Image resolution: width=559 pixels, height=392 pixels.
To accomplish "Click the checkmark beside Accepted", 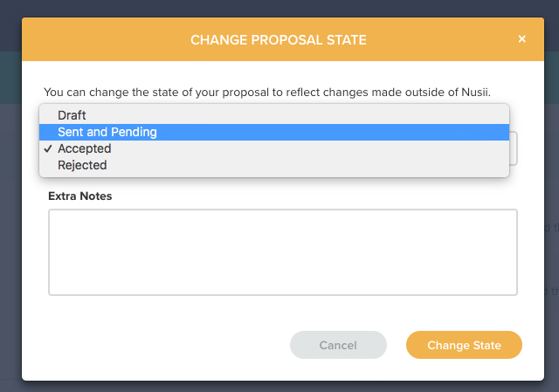I will pyautogui.click(x=48, y=148).
